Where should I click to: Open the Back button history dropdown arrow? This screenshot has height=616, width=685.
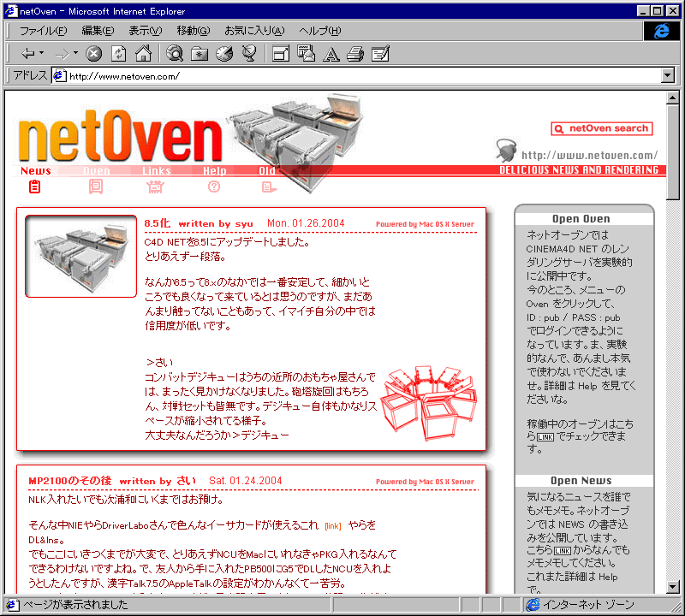(41, 53)
